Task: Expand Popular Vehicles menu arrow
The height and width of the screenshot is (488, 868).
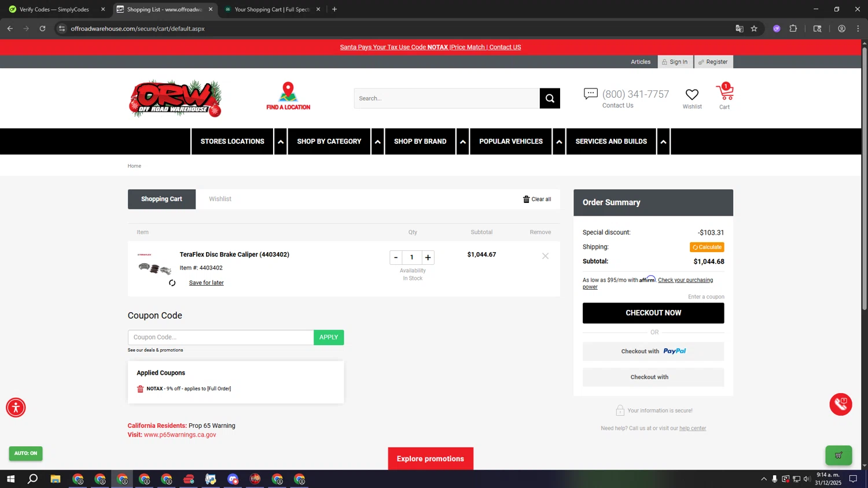Action: click(559, 142)
